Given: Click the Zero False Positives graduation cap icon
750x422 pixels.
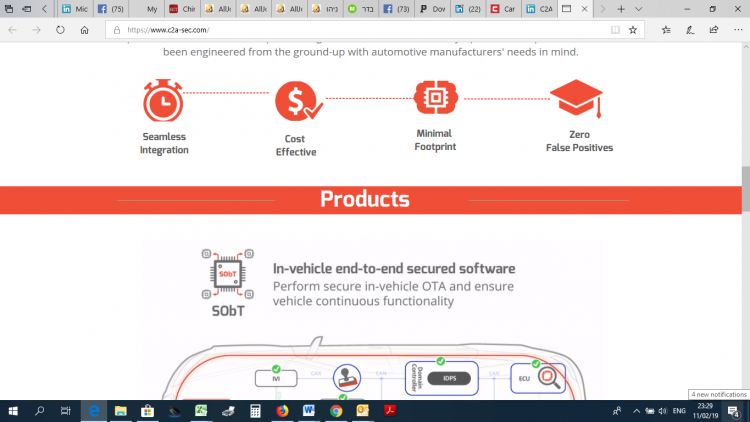Looking at the screenshot, I should [x=576, y=99].
